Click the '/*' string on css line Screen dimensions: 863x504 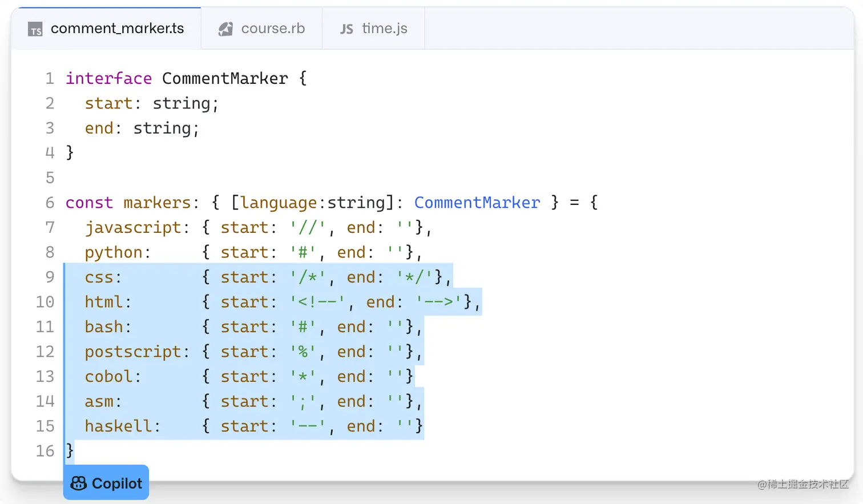click(x=308, y=277)
